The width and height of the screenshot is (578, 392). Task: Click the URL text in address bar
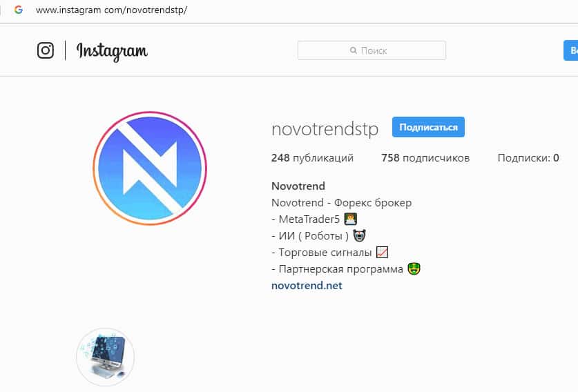[x=111, y=10]
